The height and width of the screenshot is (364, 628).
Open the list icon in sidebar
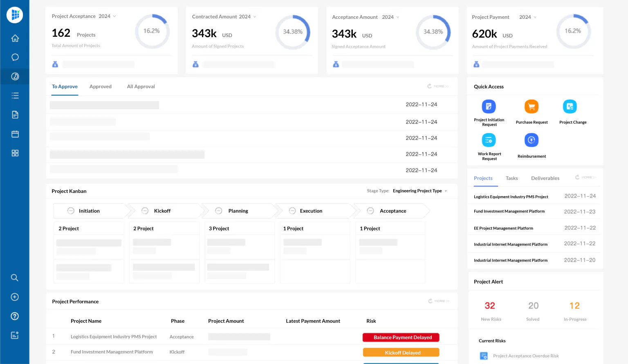coord(15,96)
